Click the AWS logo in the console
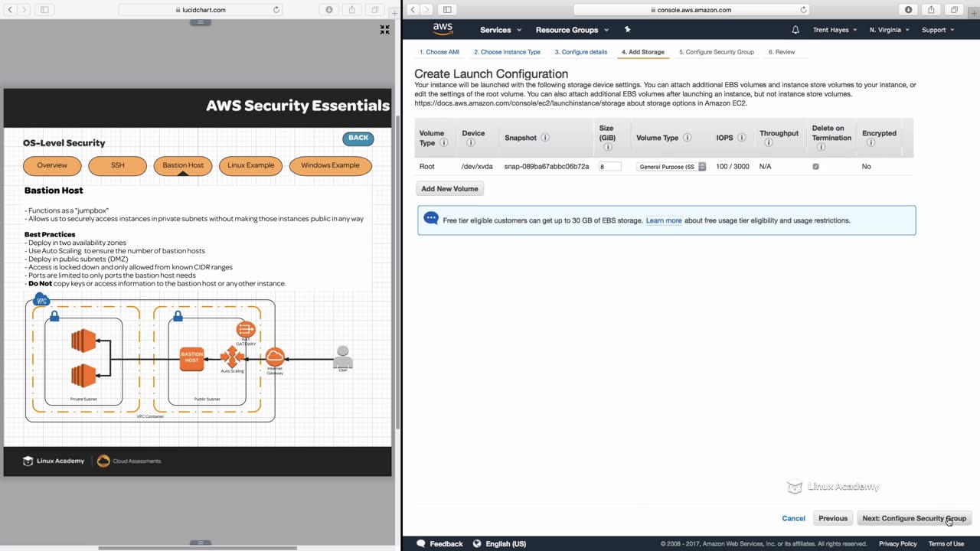 (x=443, y=29)
